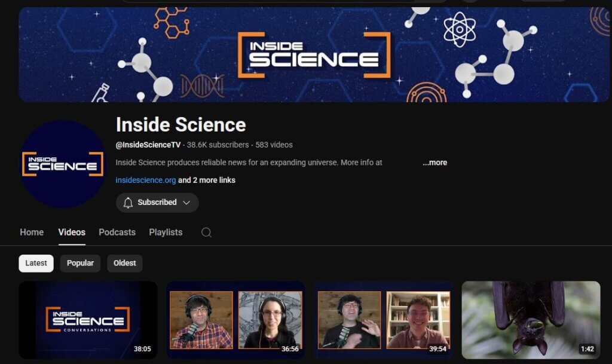Expand the Subscribed dropdown chevron
The image size is (612, 364).
click(x=186, y=203)
